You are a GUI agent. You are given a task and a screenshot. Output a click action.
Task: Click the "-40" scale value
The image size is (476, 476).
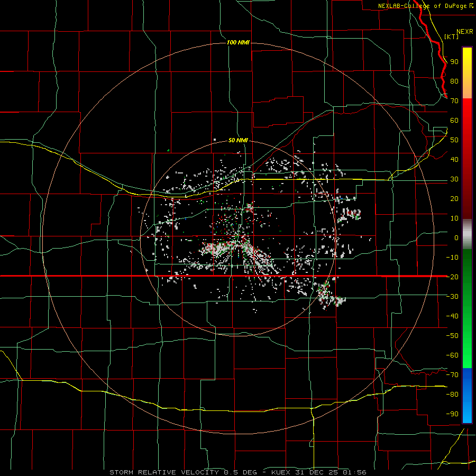452,316
